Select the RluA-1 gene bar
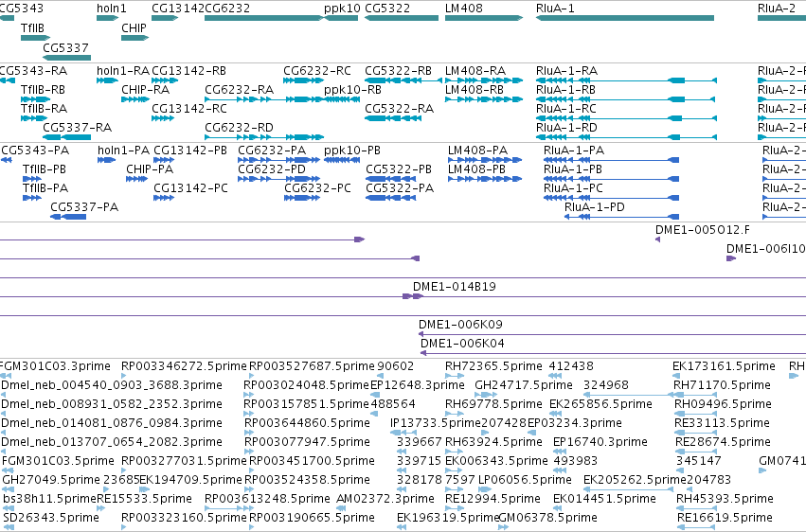Viewport: 806px width, 532px height. tap(625, 18)
